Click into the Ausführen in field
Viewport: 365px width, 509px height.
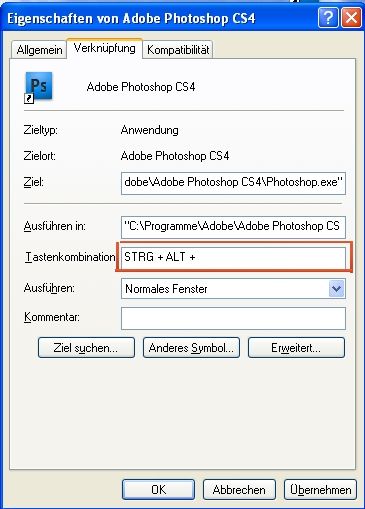233,227
